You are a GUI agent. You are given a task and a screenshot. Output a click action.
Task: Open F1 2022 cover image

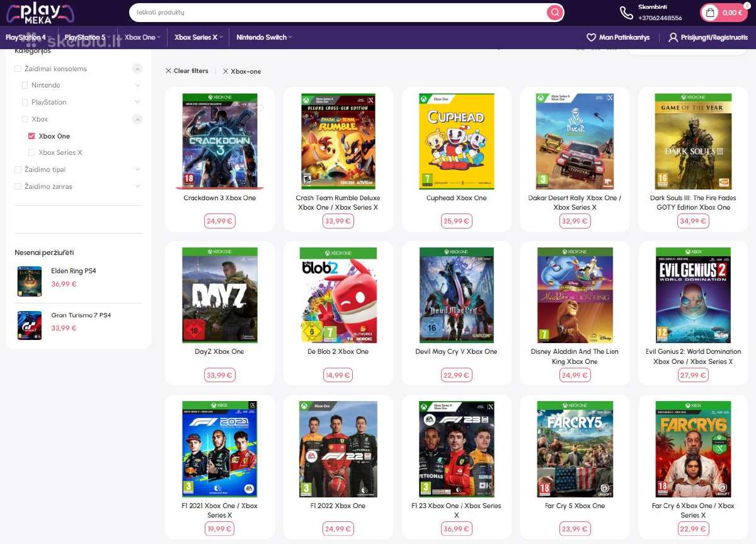pyautogui.click(x=338, y=449)
